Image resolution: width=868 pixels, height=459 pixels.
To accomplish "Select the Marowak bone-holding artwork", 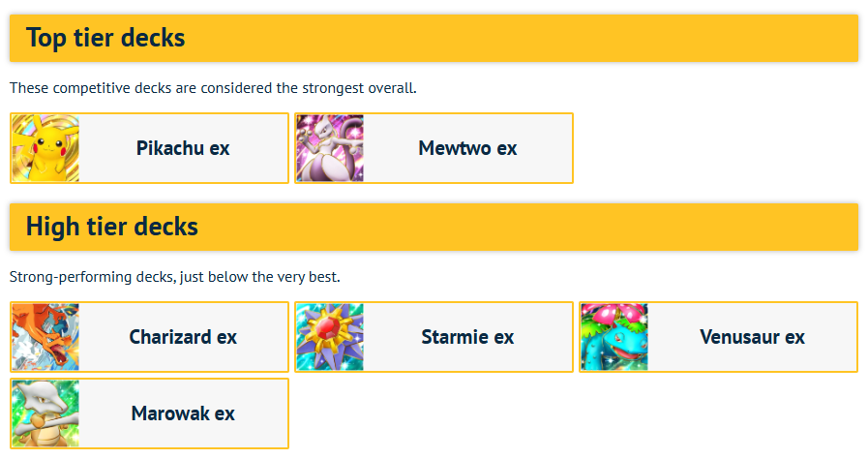I will click(45, 413).
